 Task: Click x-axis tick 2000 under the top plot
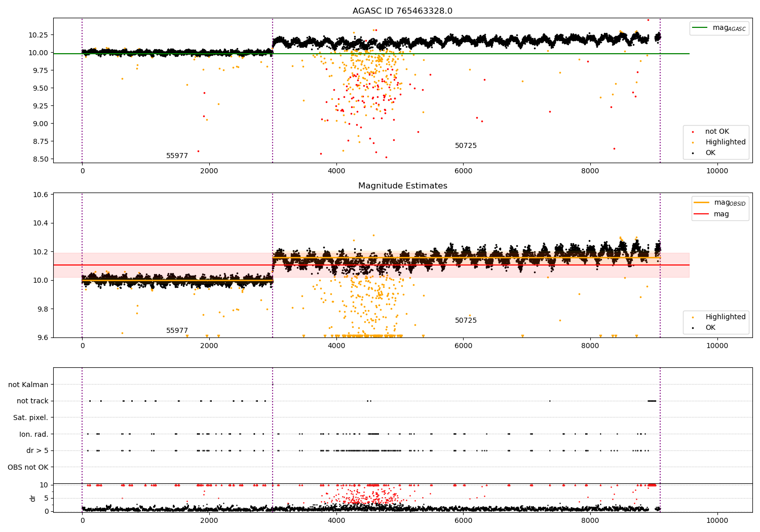[209, 171]
